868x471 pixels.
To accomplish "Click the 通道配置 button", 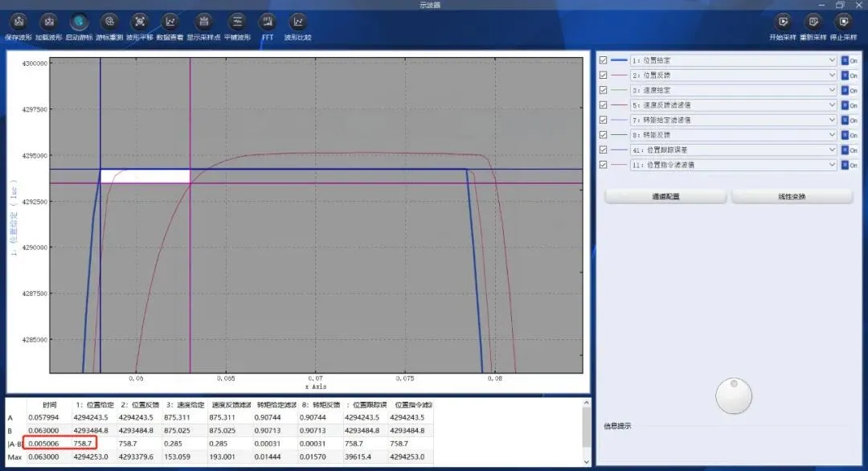I will [665, 196].
